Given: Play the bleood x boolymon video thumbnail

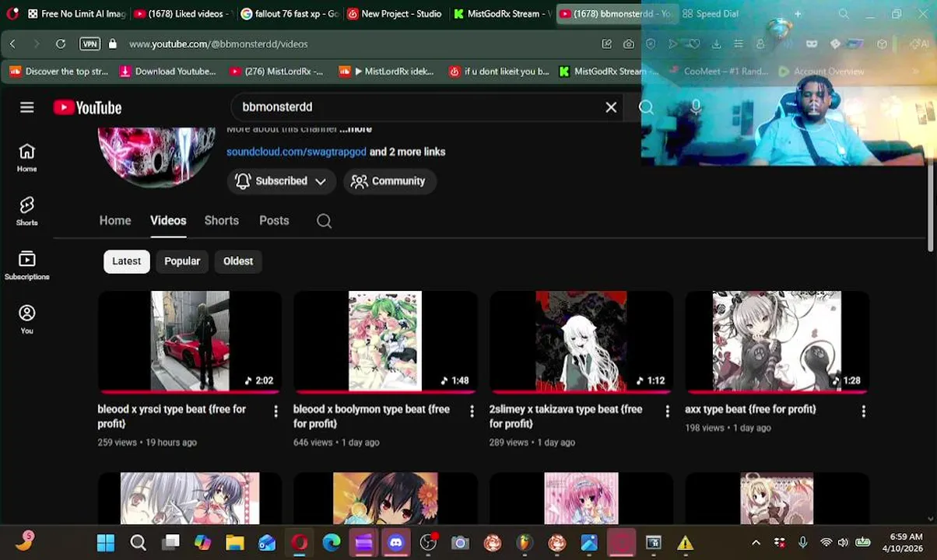Looking at the screenshot, I should (385, 341).
